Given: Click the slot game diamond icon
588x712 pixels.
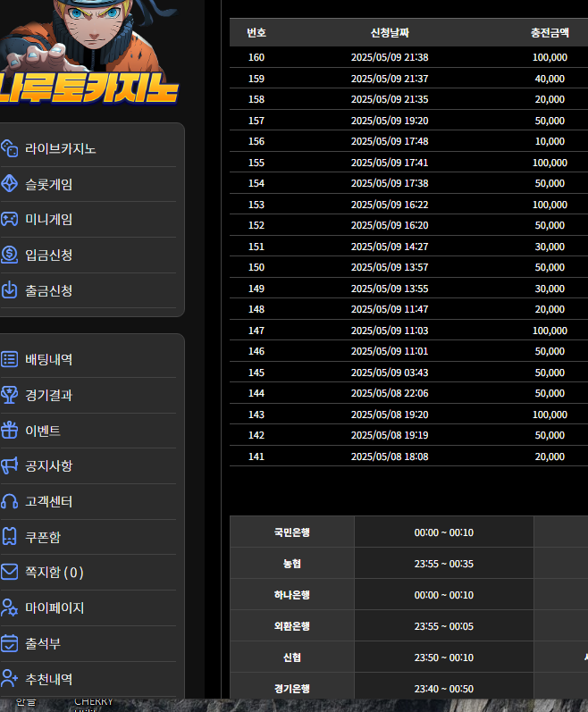Looking at the screenshot, I should (x=10, y=184).
